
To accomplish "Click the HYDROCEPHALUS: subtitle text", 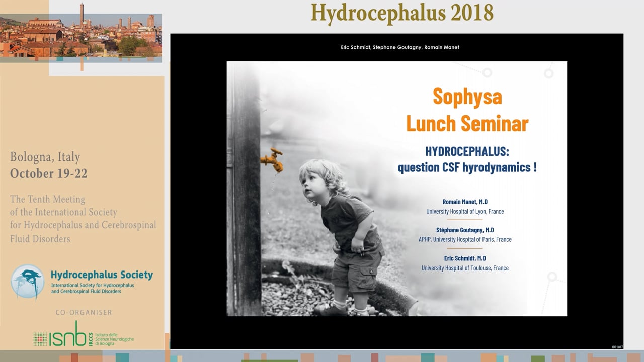I will coord(467,151).
